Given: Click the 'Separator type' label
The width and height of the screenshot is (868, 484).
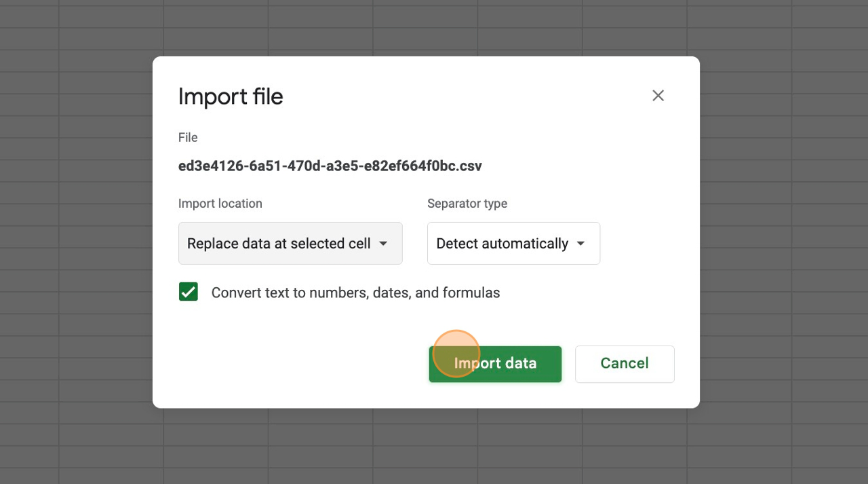Looking at the screenshot, I should [x=467, y=204].
